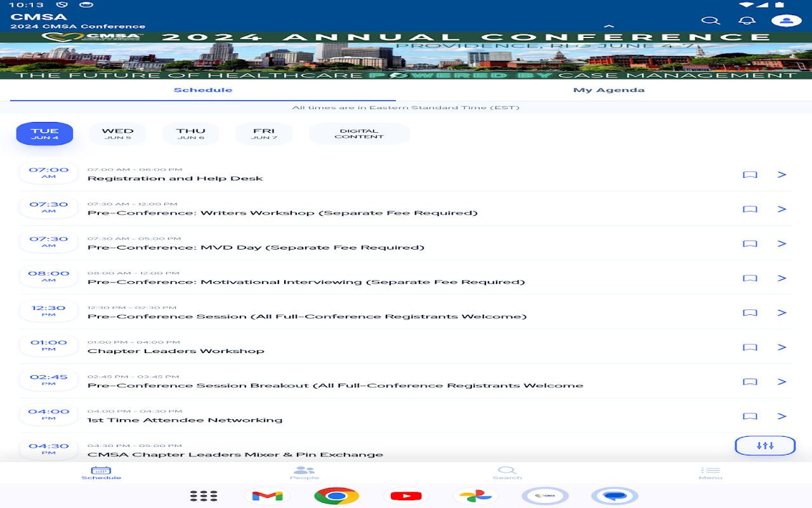The height and width of the screenshot is (508, 812).
Task: Open the user profile avatar
Action: tap(786, 20)
